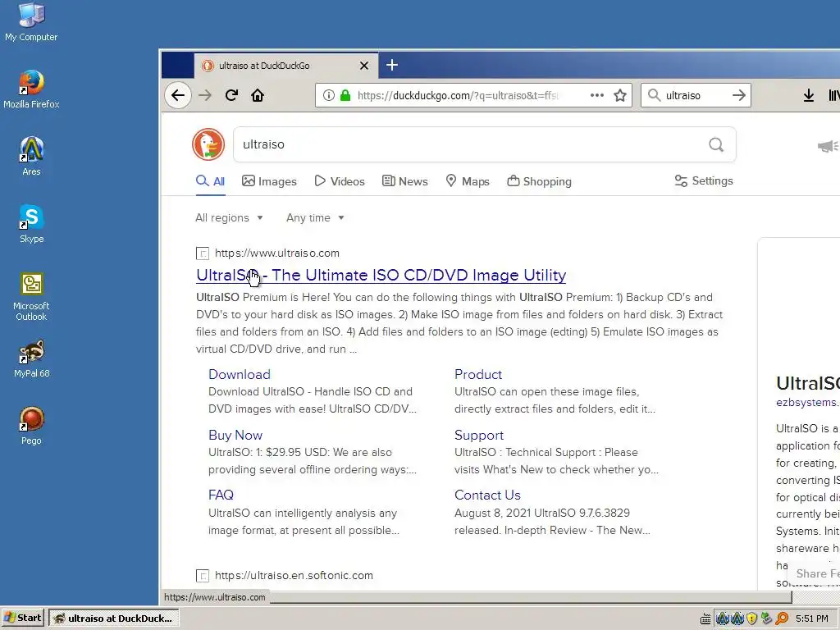This screenshot has height=630, width=840.
Task: Go to browser home page
Action: (x=258, y=95)
